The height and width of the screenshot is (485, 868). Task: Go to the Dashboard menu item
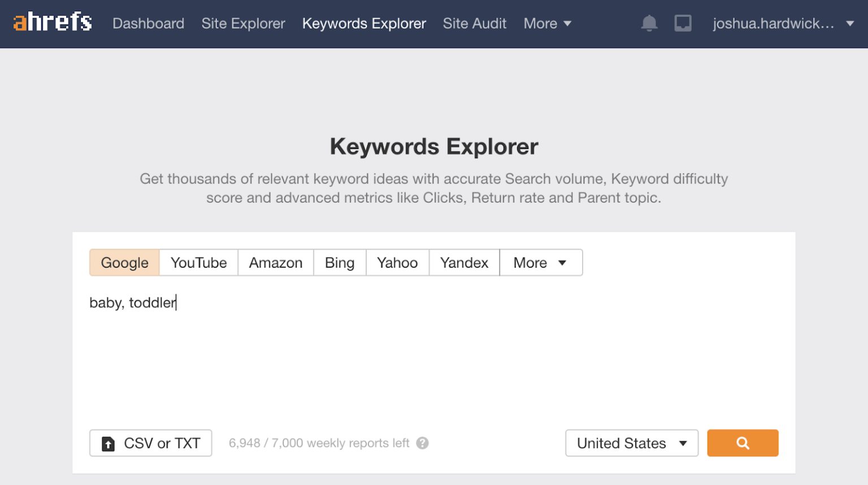[x=148, y=23]
